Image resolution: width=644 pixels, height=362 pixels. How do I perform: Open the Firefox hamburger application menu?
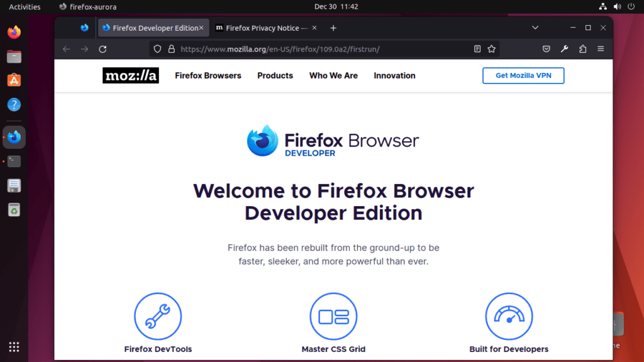click(601, 49)
